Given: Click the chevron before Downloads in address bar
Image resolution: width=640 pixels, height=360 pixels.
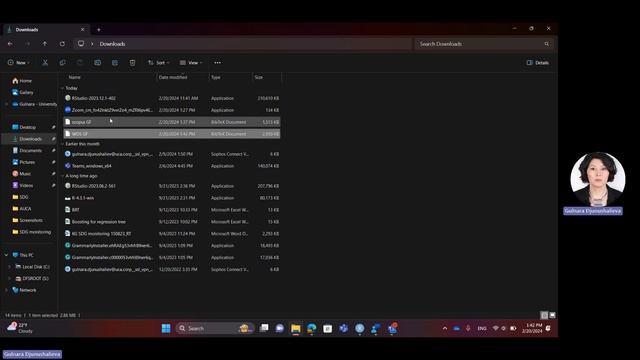Looking at the screenshot, I should (92, 44).
